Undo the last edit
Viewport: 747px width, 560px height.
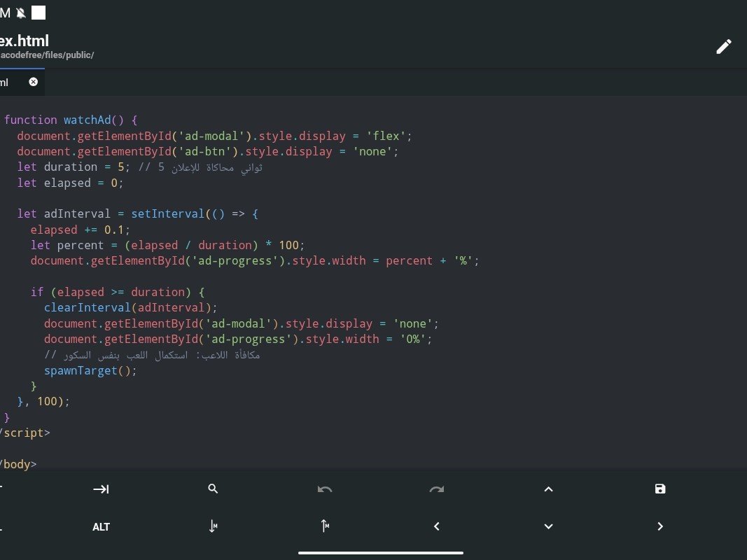[x=325, y=489]
